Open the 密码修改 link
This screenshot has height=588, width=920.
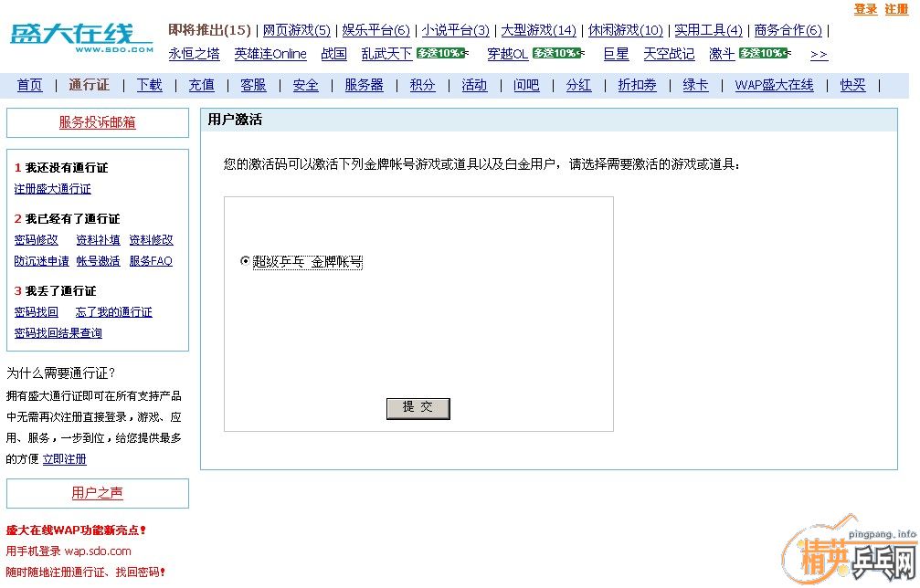click(x=36, y=240)
